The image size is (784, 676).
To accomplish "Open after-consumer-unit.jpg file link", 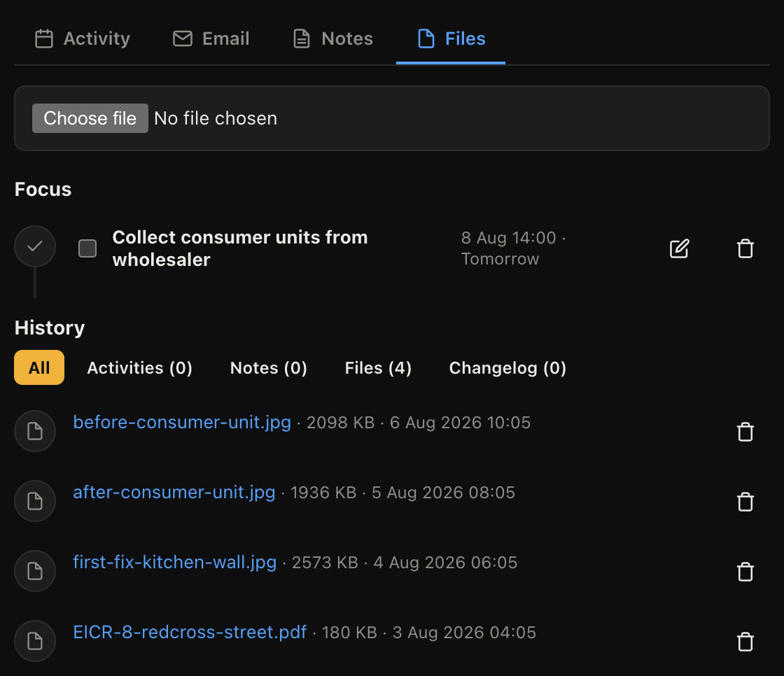I will point(174,493).
